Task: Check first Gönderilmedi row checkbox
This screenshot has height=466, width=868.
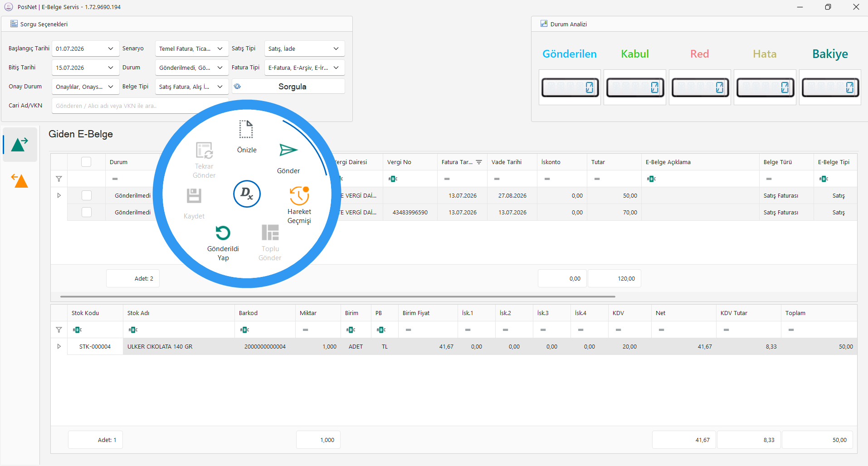Action: [x=87, y=195]
